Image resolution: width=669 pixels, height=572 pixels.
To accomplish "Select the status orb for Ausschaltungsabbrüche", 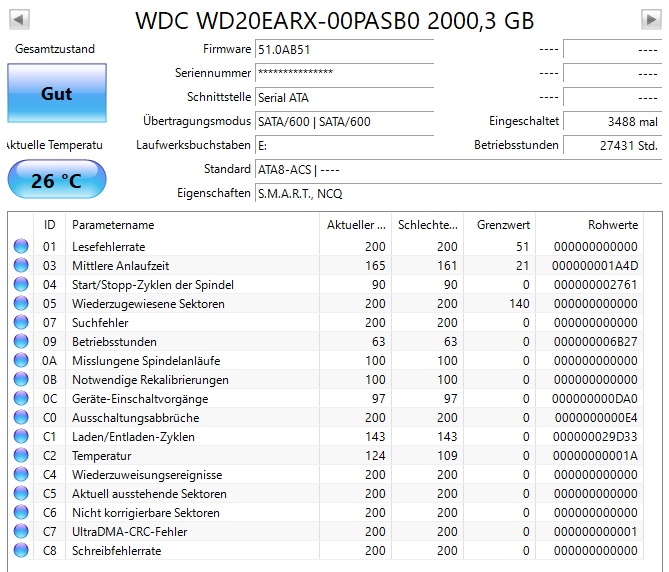I will coord(21,417).
